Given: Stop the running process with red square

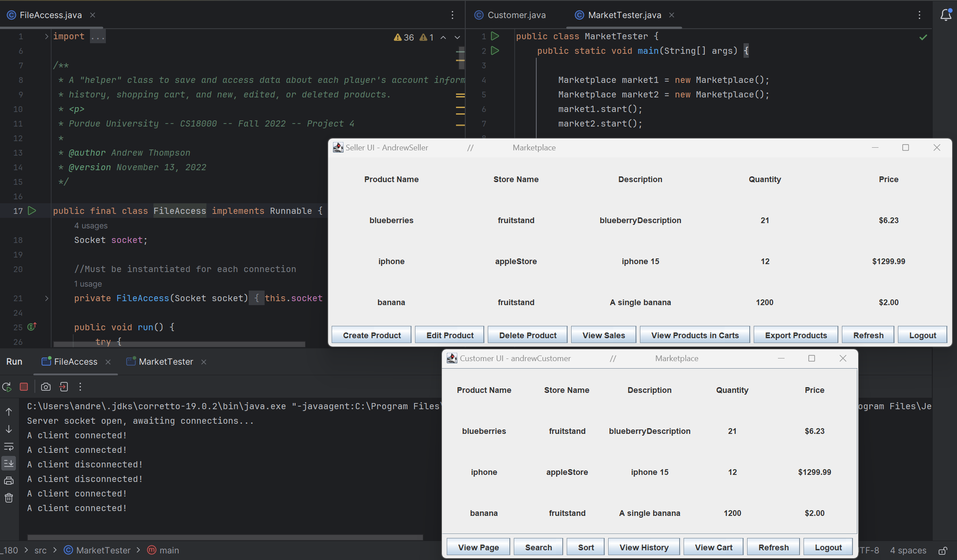Looking at the screenshot, I should click(x=24, y=387).
